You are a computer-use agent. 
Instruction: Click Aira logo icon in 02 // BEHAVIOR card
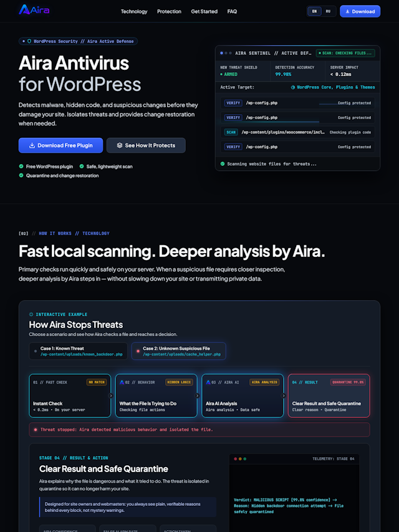click(x=122, y=382)
